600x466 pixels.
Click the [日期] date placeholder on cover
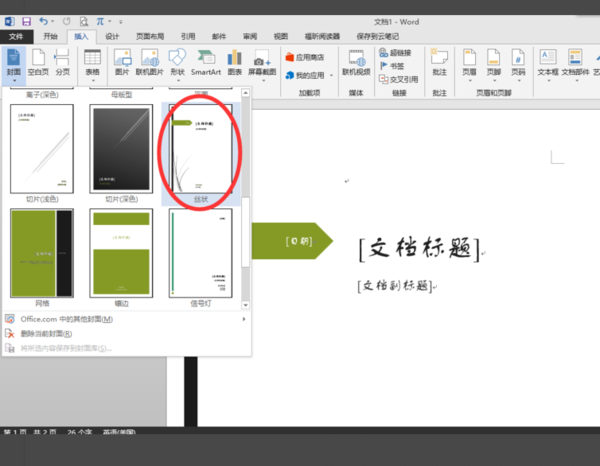click(300, 241)
